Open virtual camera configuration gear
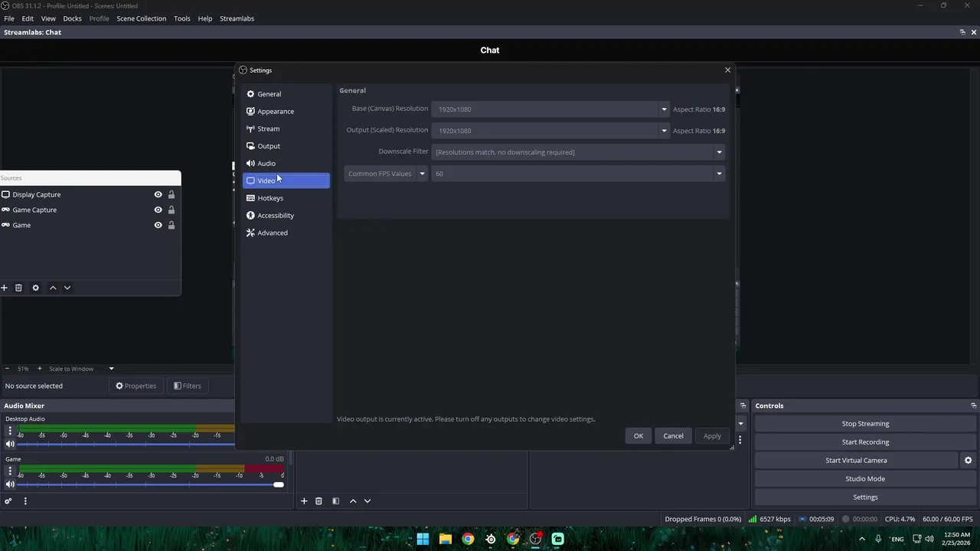Screen dimensions: 980x551 point(968,461)
